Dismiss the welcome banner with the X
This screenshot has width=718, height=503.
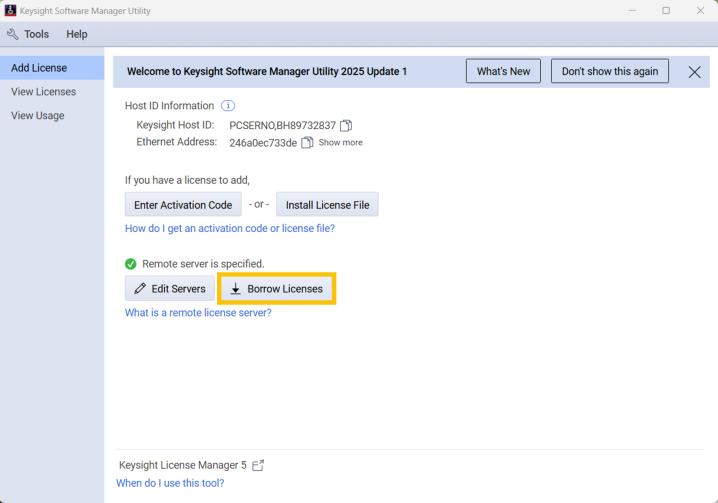694,71
